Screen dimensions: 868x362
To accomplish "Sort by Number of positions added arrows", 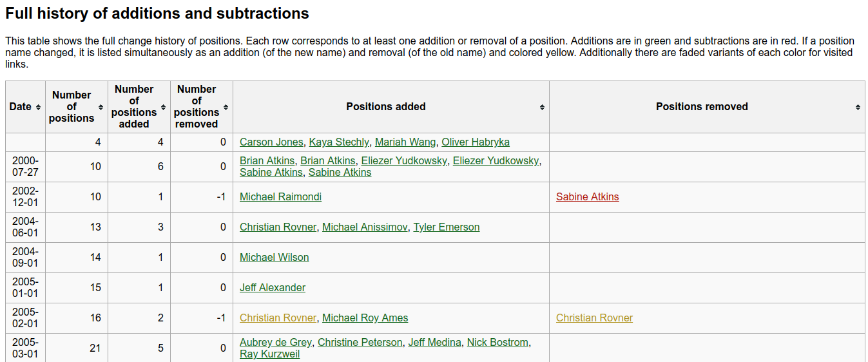I will tap(163, 107).
